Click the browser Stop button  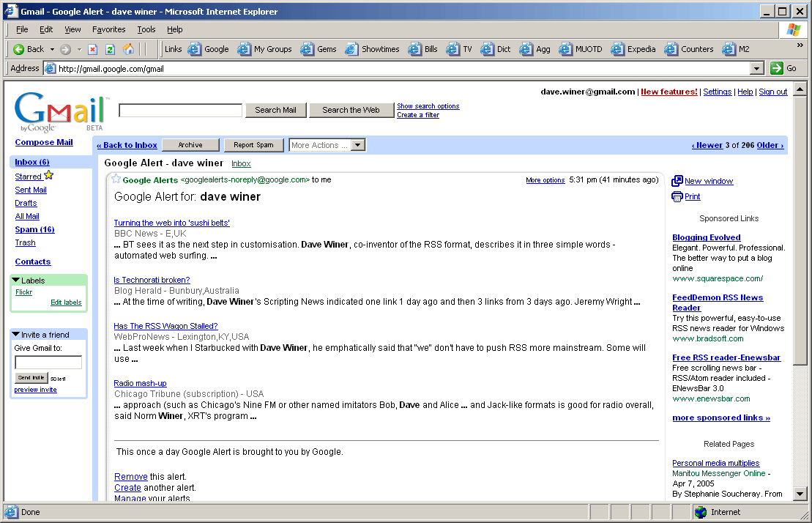point(92,50)
